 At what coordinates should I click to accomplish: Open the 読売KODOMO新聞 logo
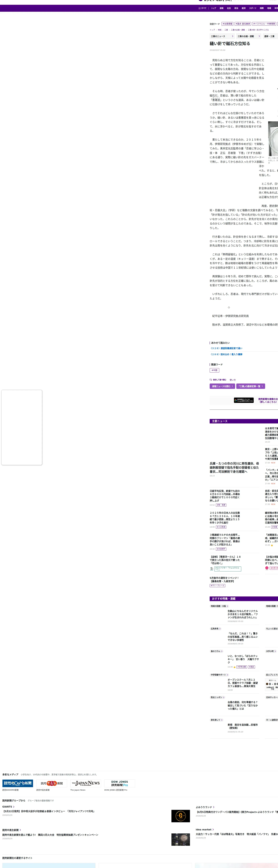pyautogui.click(x=18, y=783)
